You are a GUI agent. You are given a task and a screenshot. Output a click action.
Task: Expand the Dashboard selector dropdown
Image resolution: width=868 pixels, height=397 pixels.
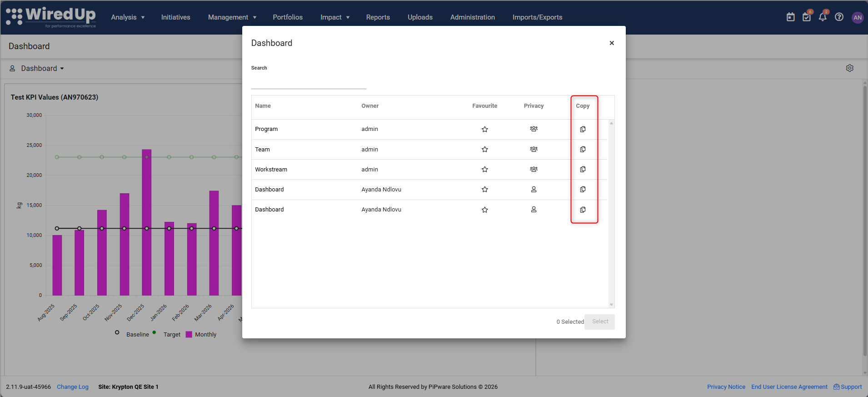pyautogui.click(x=43, y=68)
